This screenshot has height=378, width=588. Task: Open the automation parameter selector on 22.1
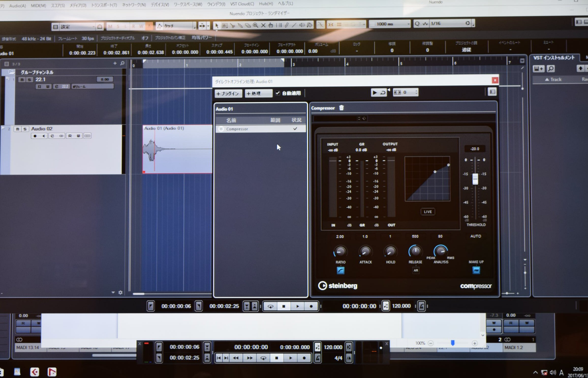click(x=93, y=87)
